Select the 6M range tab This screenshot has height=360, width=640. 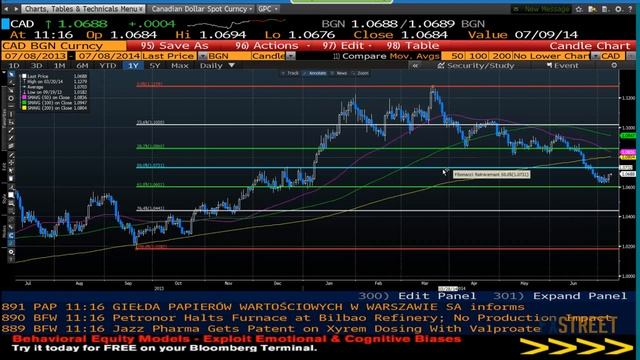[x=82, y=65]
